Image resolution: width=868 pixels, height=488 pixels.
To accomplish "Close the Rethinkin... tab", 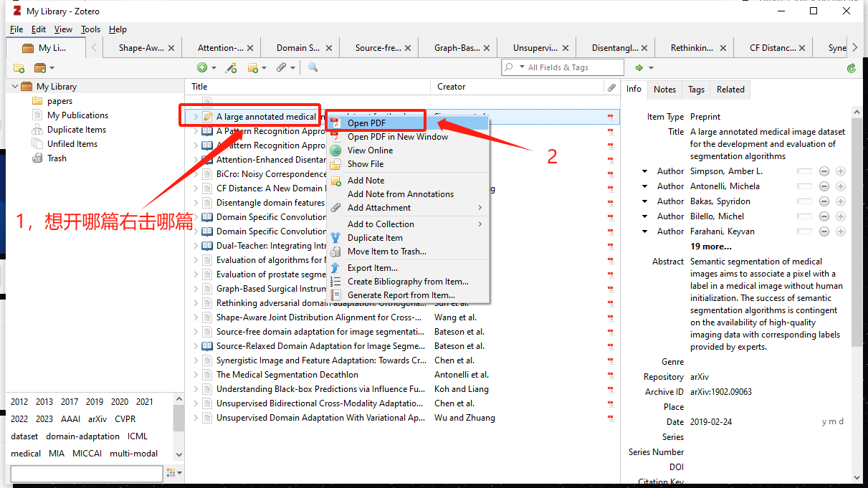I will [723, 48].
